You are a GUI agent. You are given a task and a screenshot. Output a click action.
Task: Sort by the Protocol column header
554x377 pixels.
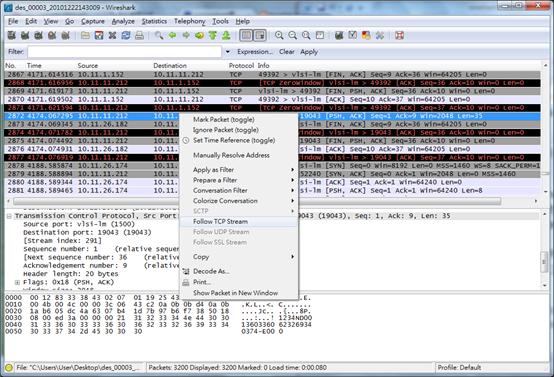click(241, 66)
